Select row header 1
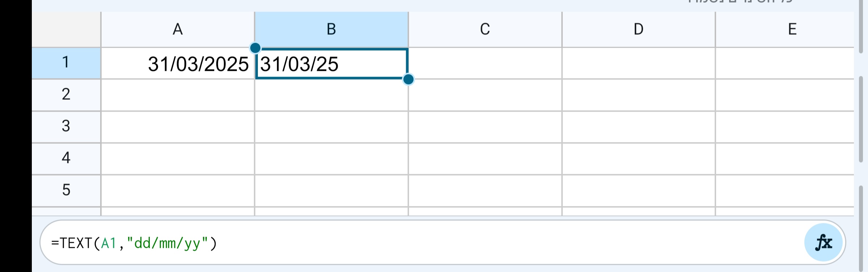The image size is (868, 272). pyautogui.click(x=66, y=63)
